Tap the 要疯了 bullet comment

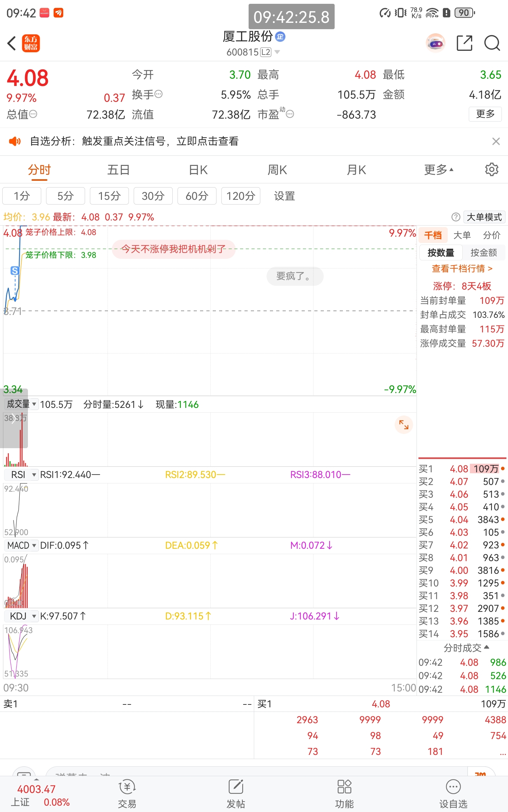click(x=295, y=276)
